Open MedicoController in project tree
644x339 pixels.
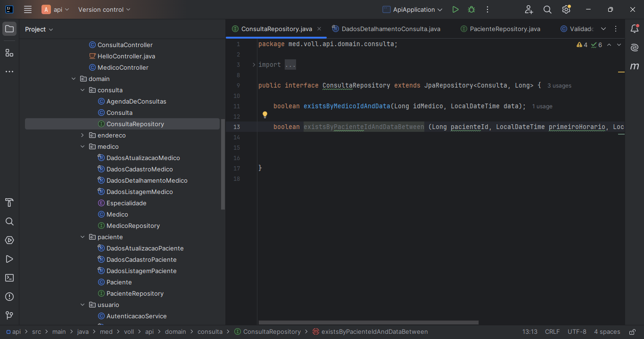[x=123, y=67]
